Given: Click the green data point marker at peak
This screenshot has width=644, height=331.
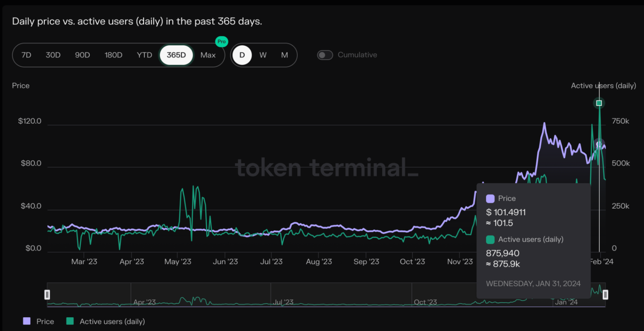Looking at the screenshot, I should click(x=599, y=103).
